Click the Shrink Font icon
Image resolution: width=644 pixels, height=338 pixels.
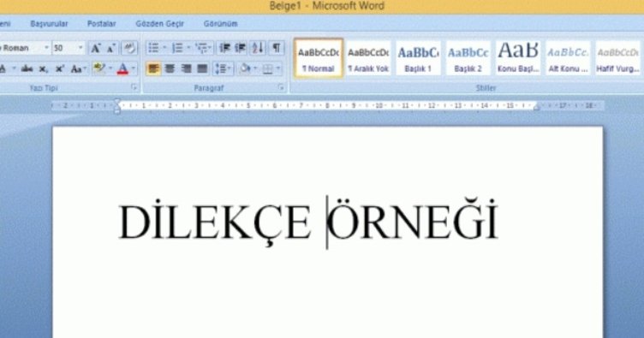[111, 49]
